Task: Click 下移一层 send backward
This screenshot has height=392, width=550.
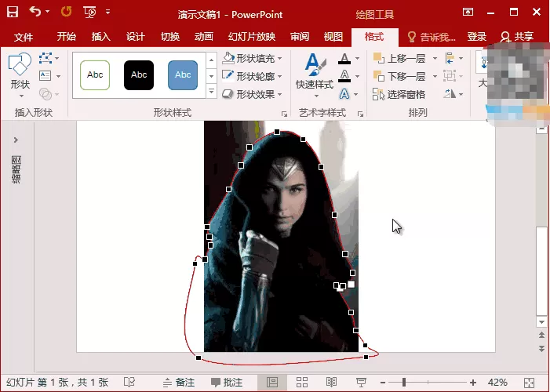Action: coord(399,76)
